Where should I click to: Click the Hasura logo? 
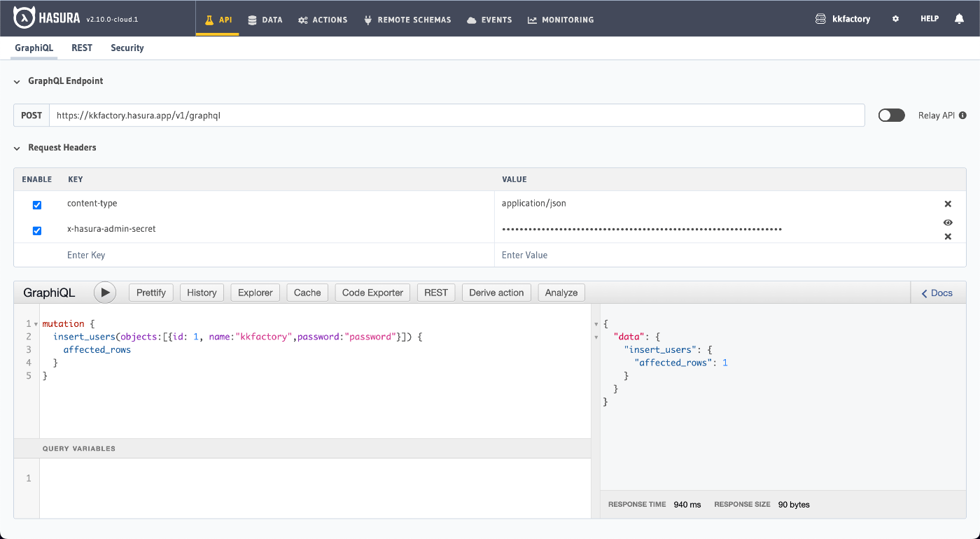click(46, 19)
